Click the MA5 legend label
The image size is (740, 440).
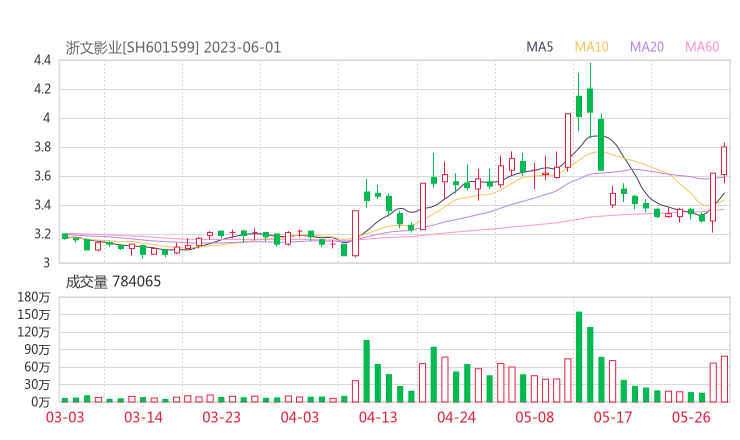[x=539, y=47]
